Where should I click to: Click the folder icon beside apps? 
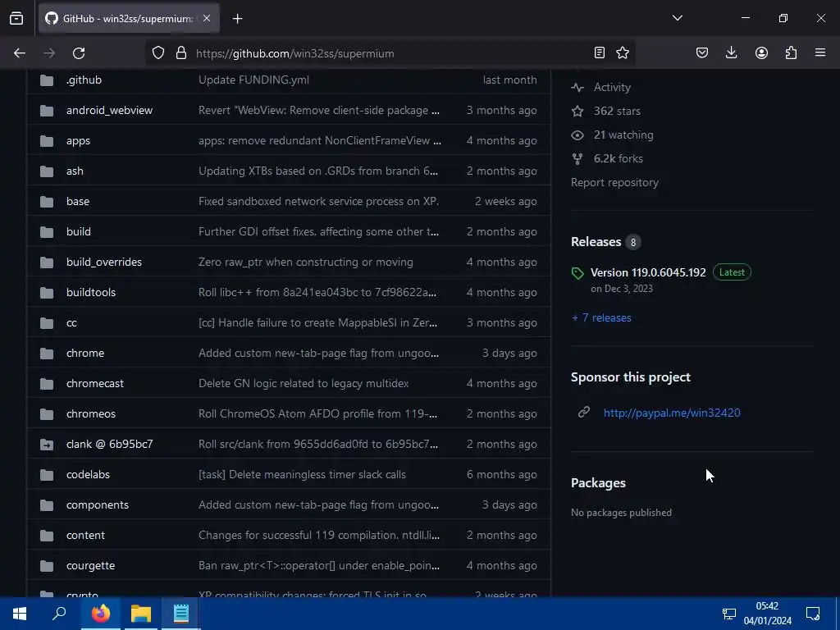coord(47,141)
